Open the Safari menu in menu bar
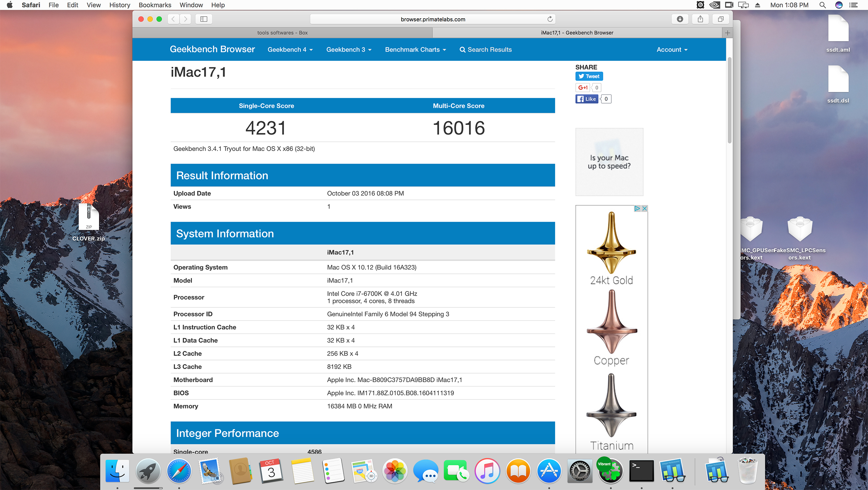 (31, 5)
